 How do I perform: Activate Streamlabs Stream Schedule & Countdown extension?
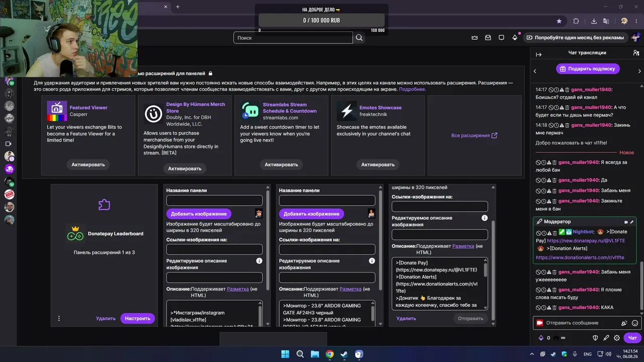[281, 164]
